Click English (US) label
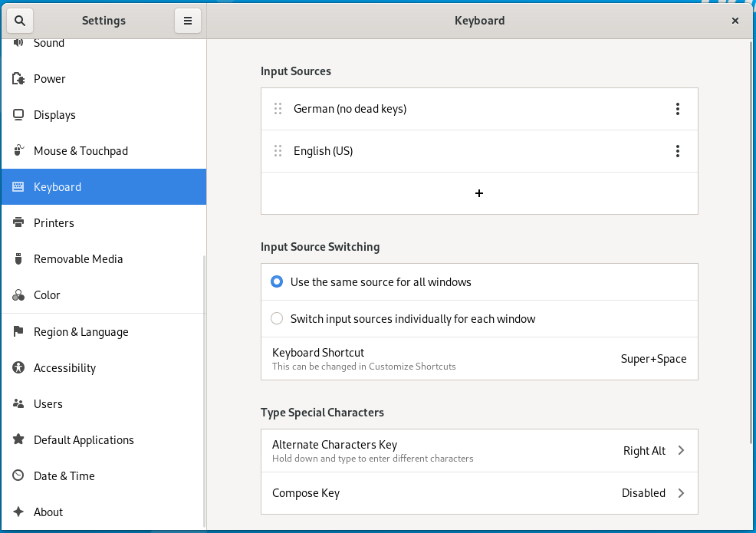The width and height of the screenshot is (756, 533). coord(323,151)
